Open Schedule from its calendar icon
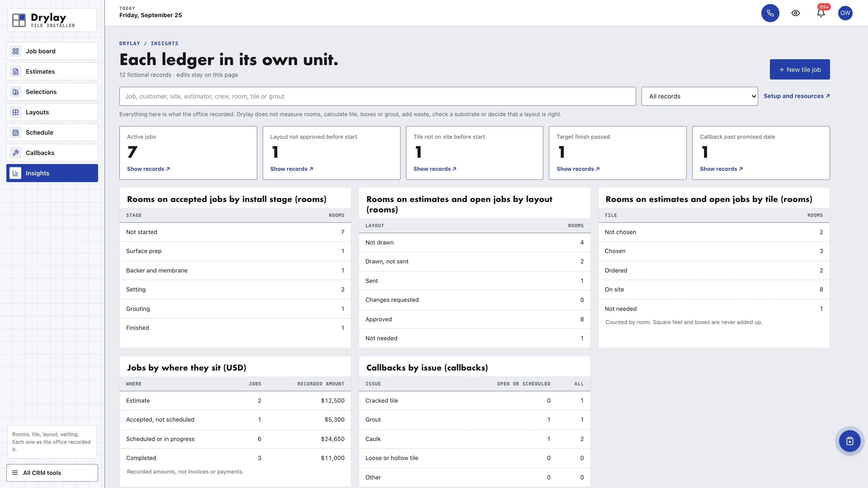The width and height of the screenshot is (868, 488). click(16, 132)
